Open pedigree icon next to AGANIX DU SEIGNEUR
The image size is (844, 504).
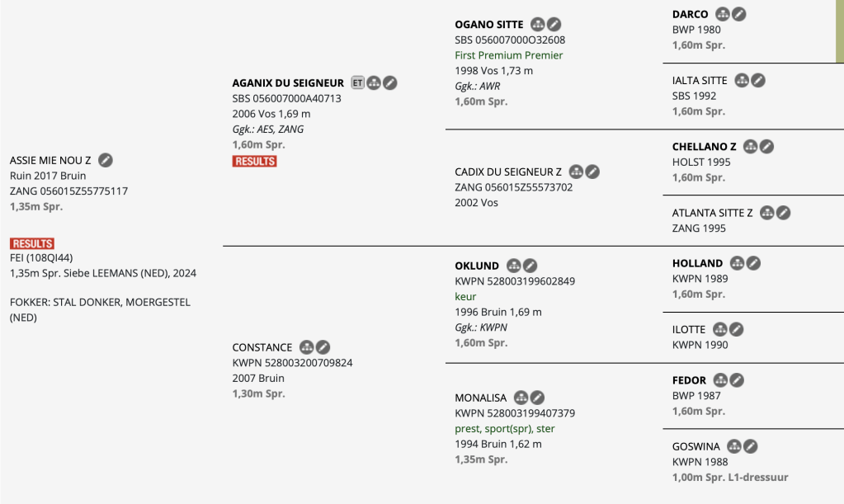click(x=374, y=82)
